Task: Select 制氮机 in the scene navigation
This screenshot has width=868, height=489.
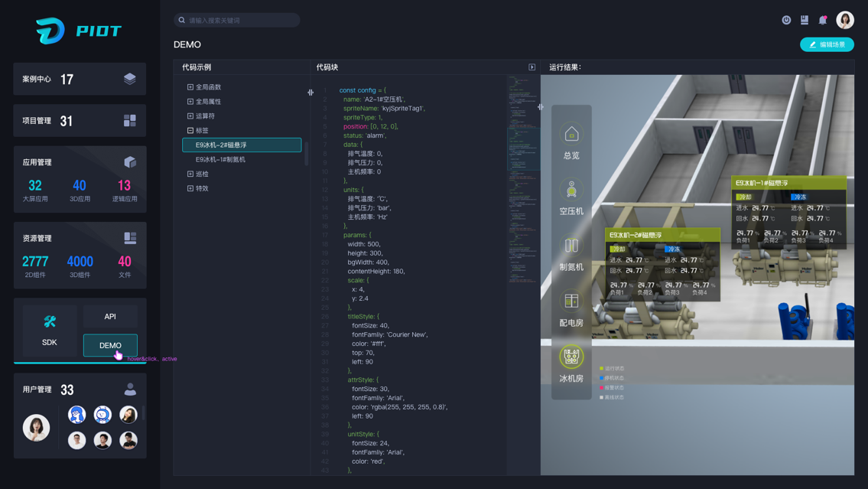Action: pyautogui.click(x=571, y=253)
